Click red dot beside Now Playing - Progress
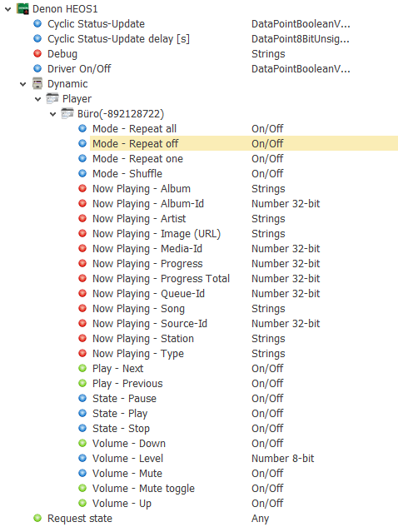Screen dimensions: 398x532 (x=82, y=263)
